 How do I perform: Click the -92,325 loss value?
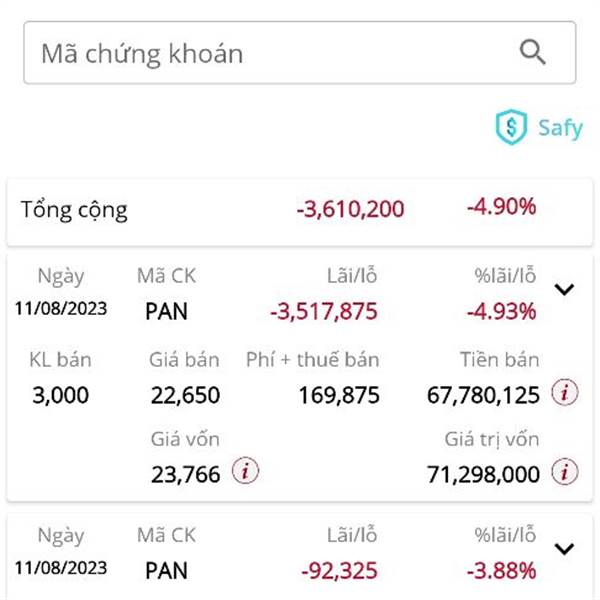pyautogui.click(x=339, y=571)
